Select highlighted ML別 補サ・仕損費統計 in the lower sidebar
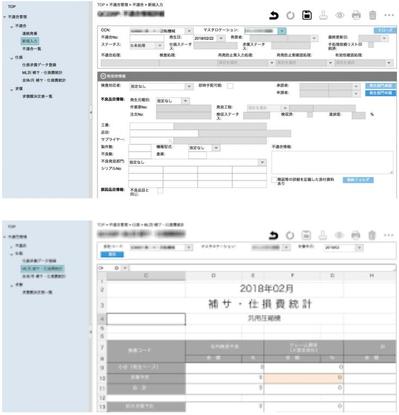Screen dimensions: 399x415 coord(42,268)
